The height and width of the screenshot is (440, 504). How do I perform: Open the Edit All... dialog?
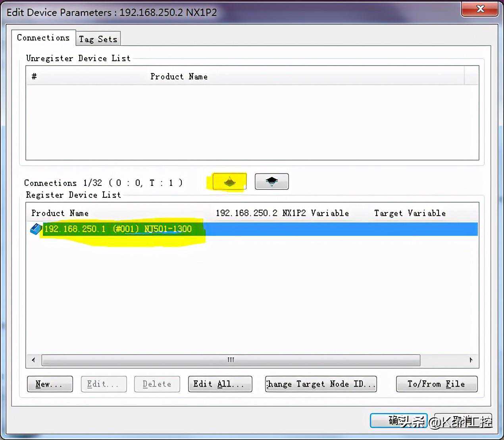click(220, 384)
